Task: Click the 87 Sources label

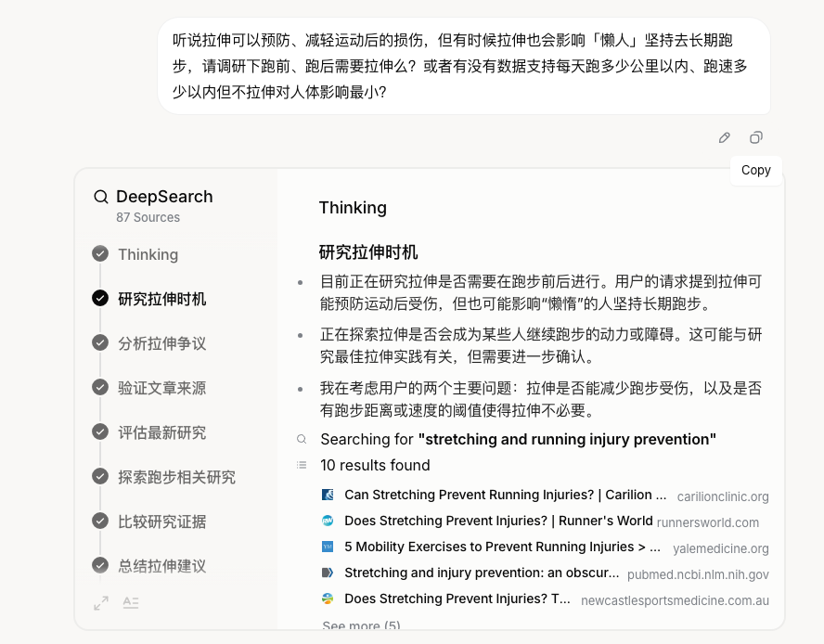Action: tap(148, 217)
